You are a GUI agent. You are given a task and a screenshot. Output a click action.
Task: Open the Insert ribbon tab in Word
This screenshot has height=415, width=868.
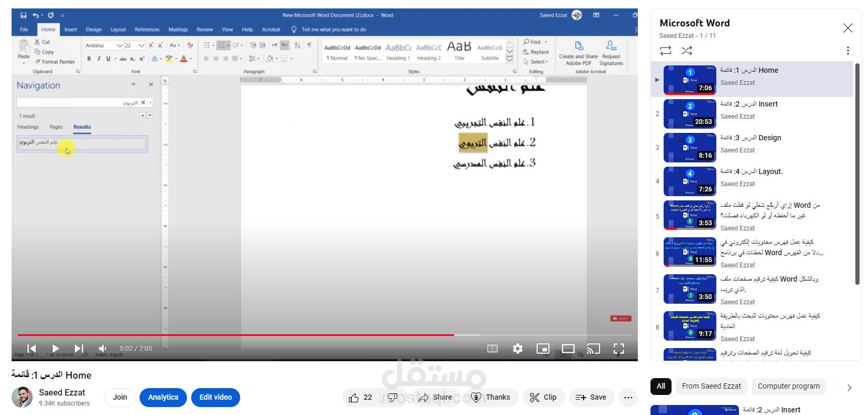71,30
